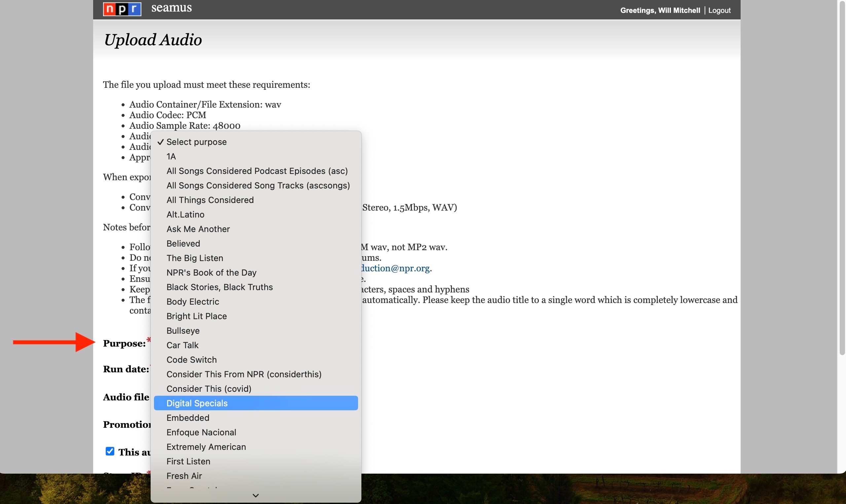
Task: Click the NPR logo icon
Action: click(x=122, y=9)
